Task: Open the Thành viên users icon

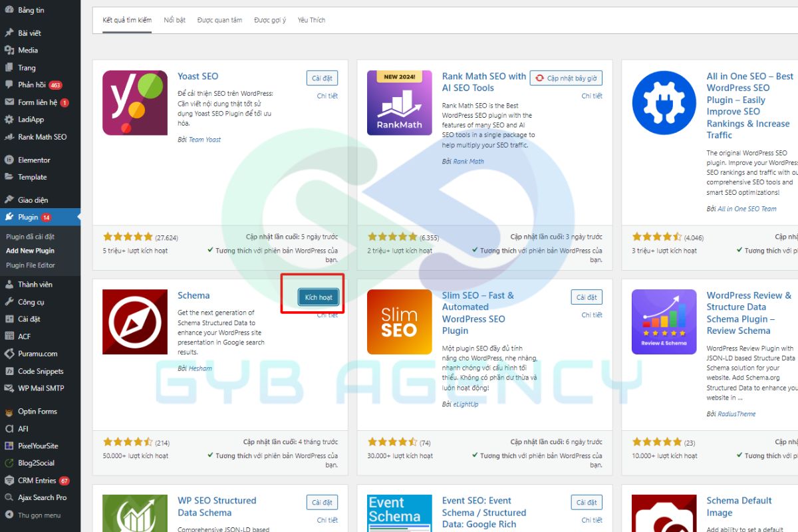Action: point(9,284)
